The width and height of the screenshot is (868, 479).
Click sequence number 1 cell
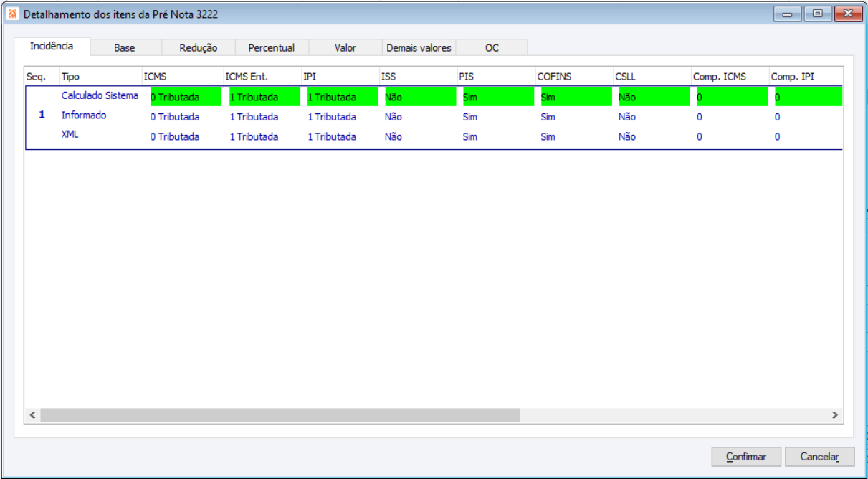click(x=42, y=115)
